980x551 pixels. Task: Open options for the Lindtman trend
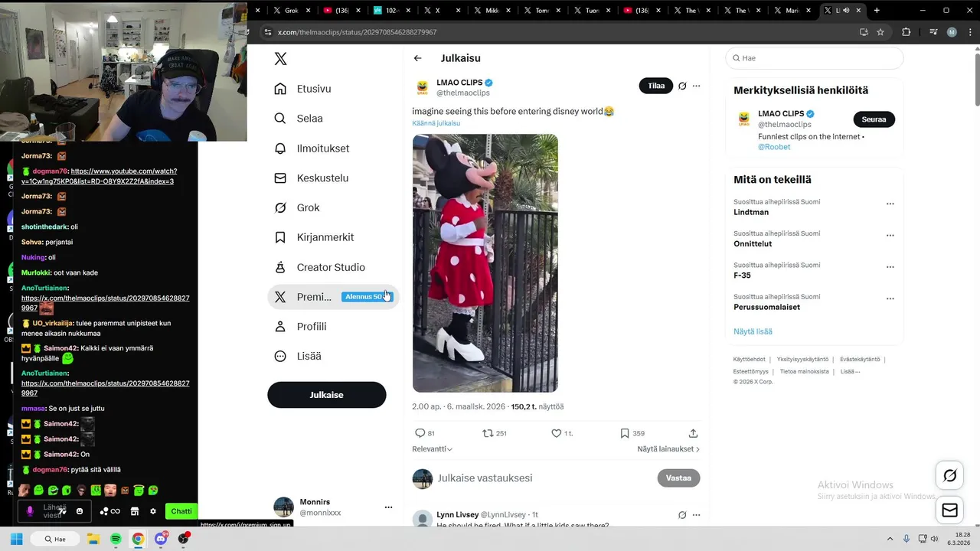[890, 204]
